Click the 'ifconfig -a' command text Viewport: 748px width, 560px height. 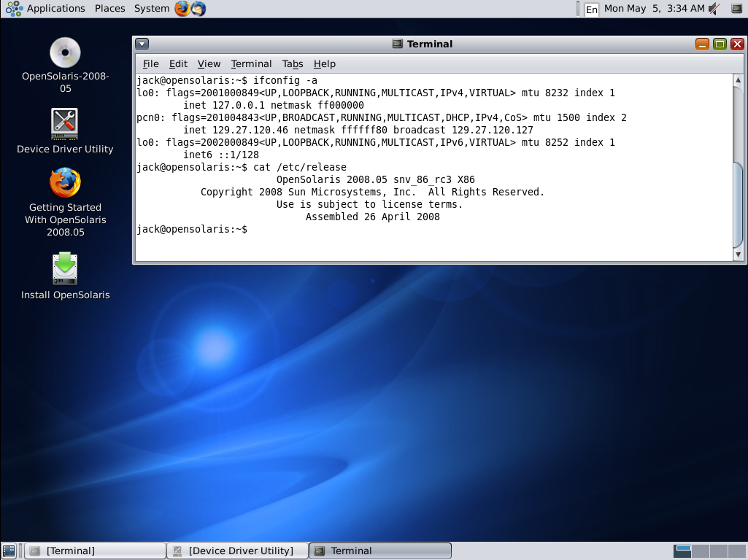pos(285,80)
